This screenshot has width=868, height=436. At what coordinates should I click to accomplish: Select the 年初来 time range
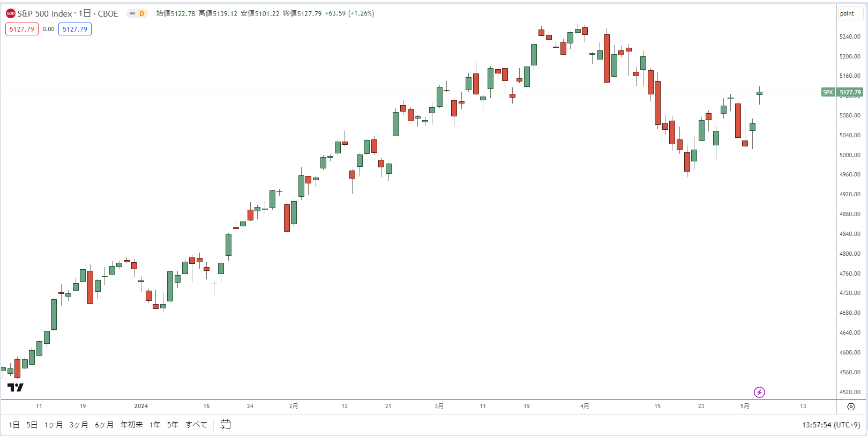pos(132,425)
